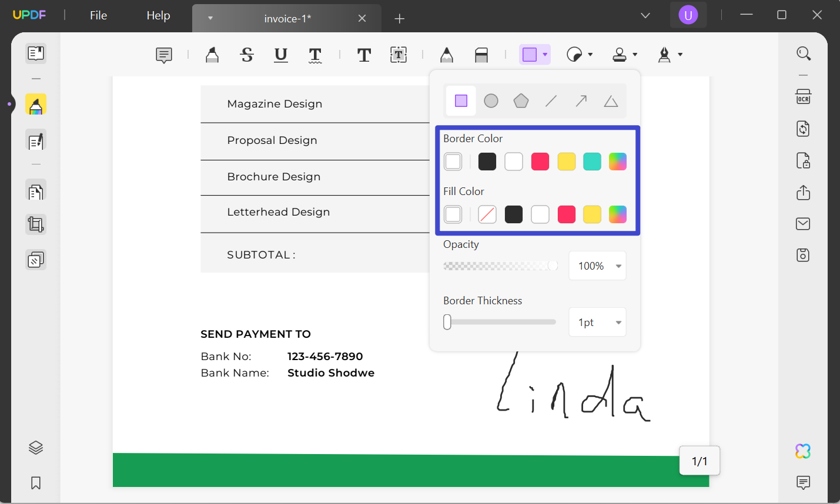Select the triangle shape option
Image resolution: width=840 pixels, height=504 pixels.
tap(611, 100)
